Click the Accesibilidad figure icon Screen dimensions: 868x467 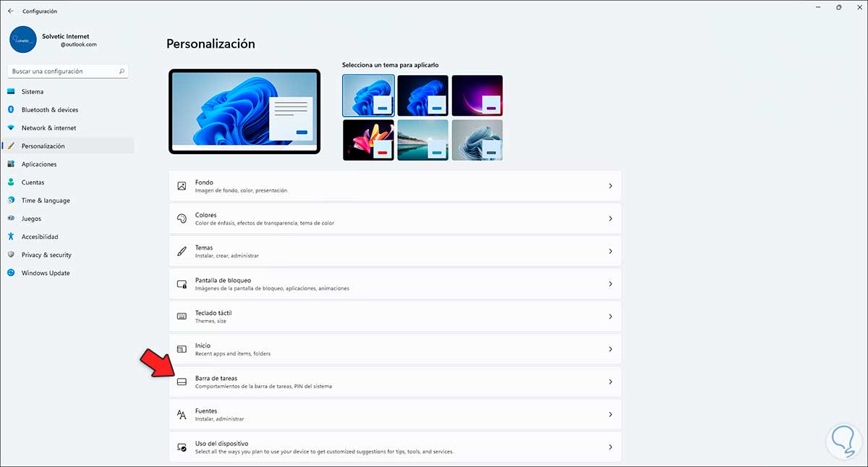(11, 237)
